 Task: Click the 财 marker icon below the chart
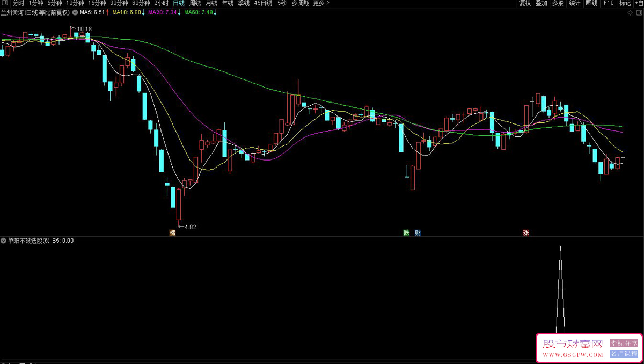click(x=418, y=233)
